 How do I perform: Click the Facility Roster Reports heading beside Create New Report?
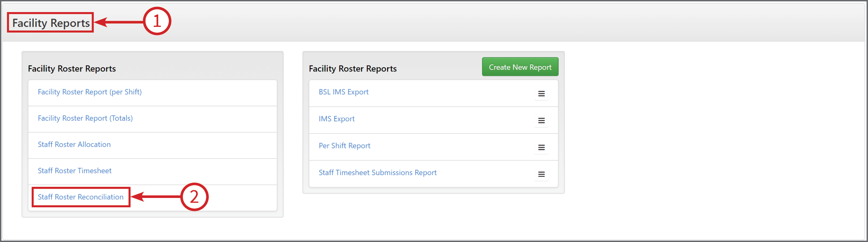pyautogui.click(x=352, y=69)
